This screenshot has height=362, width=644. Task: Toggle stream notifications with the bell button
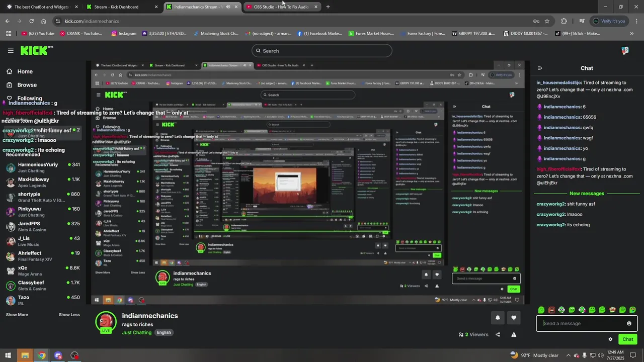point(498,318)
